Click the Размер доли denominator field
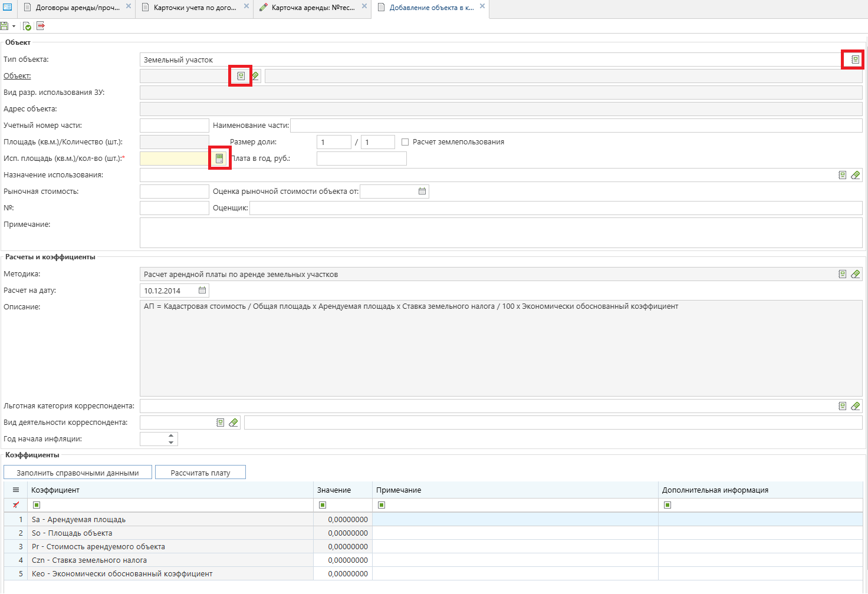This screenshot has height=594, width=868. [378, 142]
